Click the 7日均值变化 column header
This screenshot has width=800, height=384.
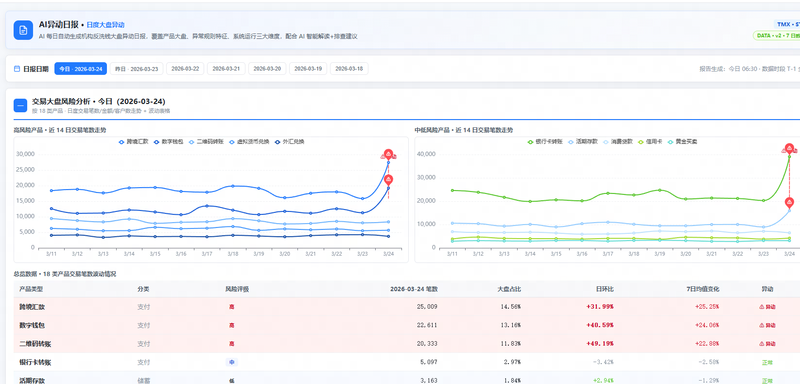point(703,289)
